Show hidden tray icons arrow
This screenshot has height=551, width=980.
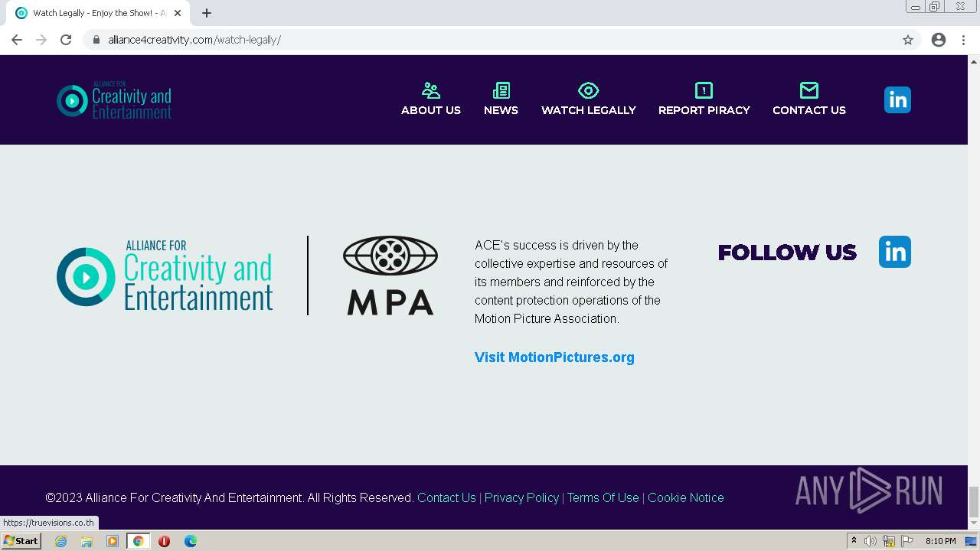[x=854, y=541]
